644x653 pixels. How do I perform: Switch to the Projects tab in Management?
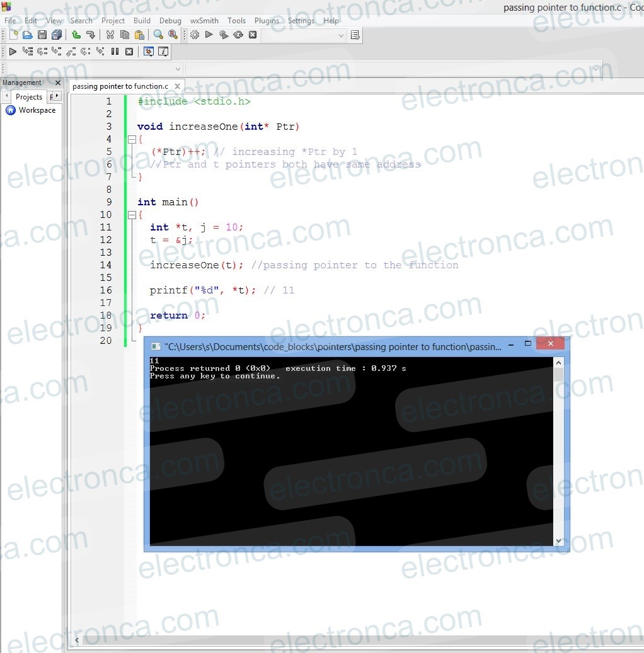(28, 96)
